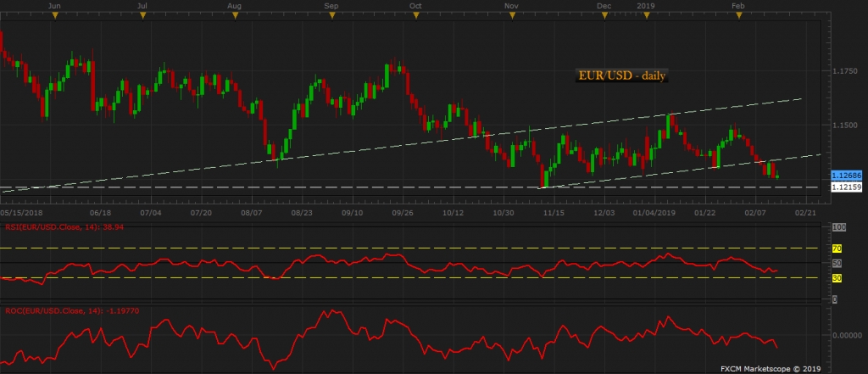Click the 07/20 date axis label

pyautogui.click(x=201, y=212)
